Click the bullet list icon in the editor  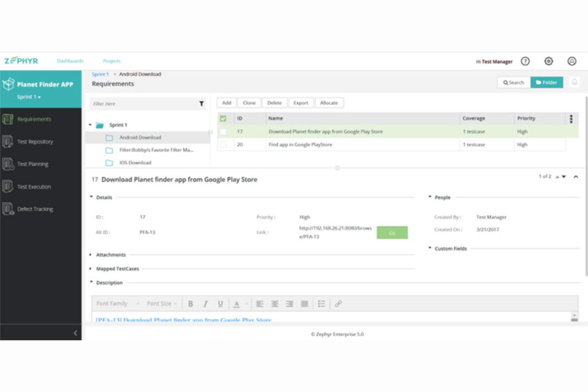[x=322, y=303]
